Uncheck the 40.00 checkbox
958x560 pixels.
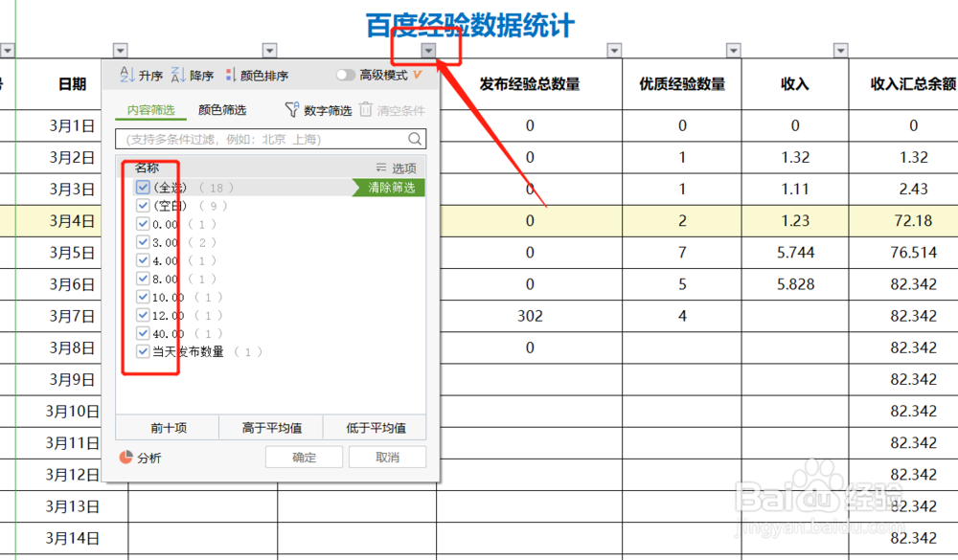(x=143, y=333)
